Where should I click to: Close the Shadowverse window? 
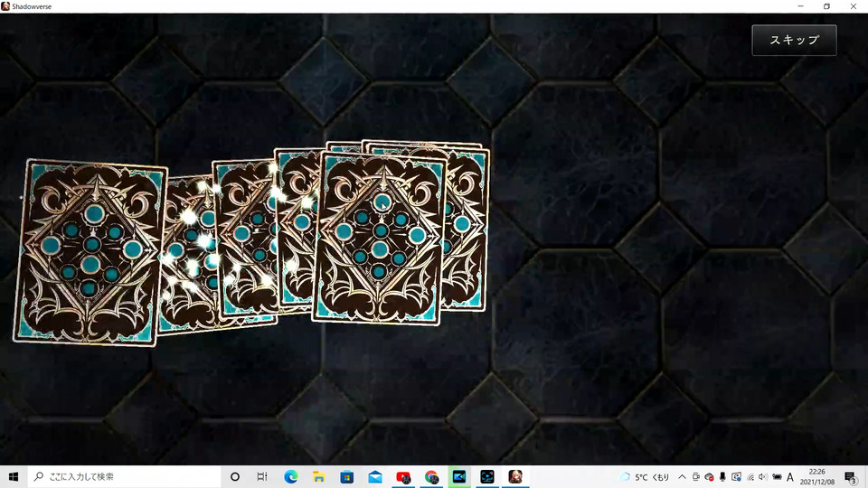pyautogui.click(x=853, y=6)
